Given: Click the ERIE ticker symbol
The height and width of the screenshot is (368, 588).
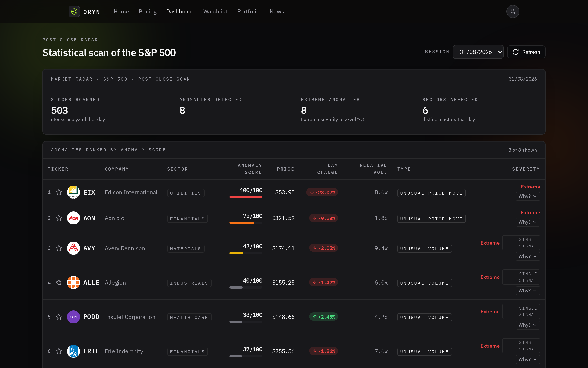Looking at the screenshot, I should pyautogui.click(x=91, y=351).
